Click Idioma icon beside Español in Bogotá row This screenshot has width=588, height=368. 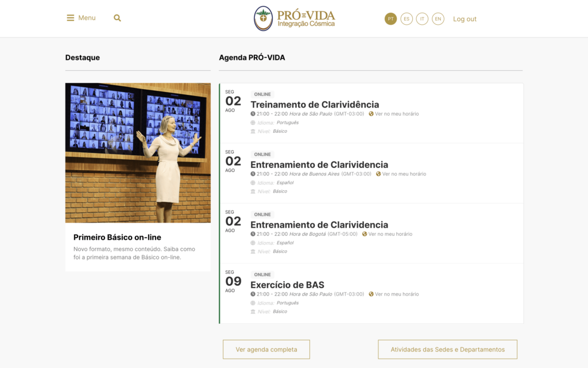click(x=253, y=243)
